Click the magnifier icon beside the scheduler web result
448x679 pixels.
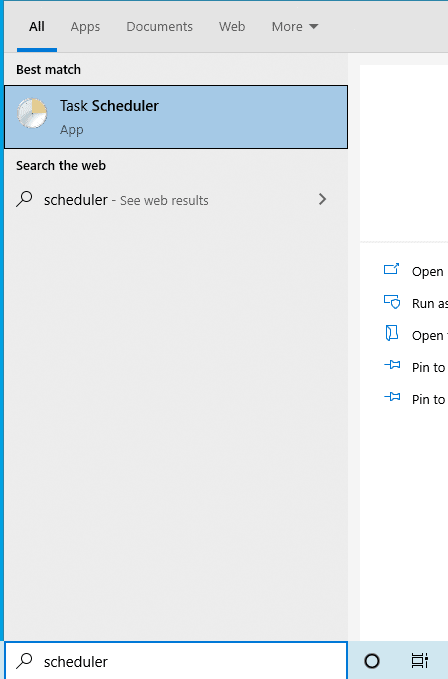coord(24,199)
